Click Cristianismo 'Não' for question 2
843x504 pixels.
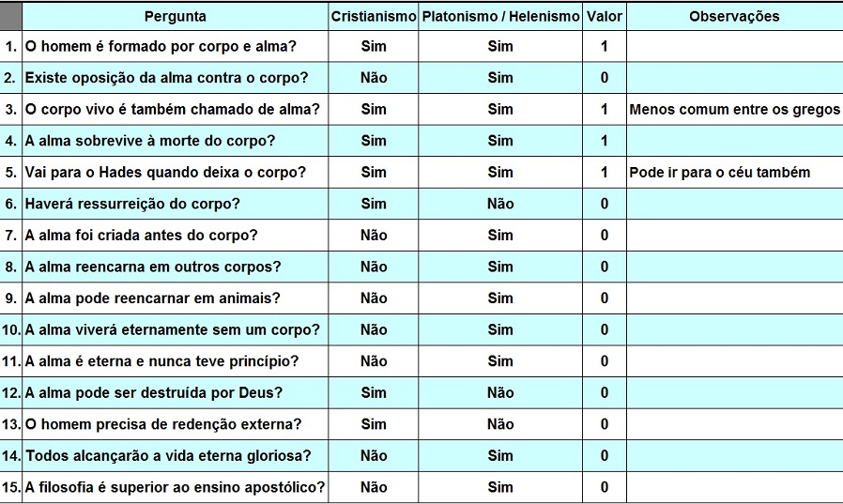(374, 78)
